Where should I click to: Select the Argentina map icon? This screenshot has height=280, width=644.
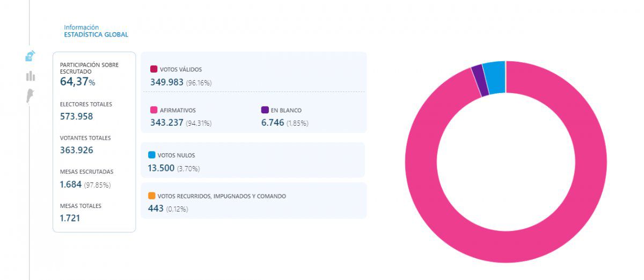click(31, 96)
